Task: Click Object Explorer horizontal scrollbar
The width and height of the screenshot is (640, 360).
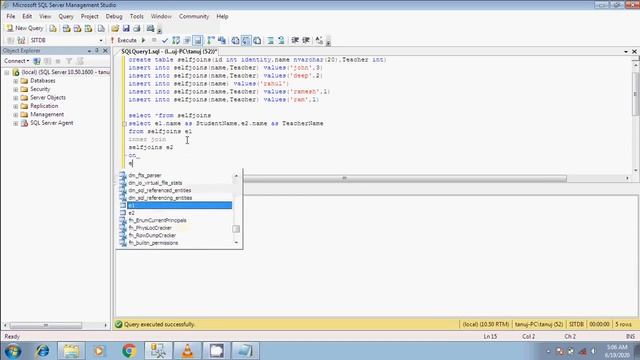Action: pos(45,325)
